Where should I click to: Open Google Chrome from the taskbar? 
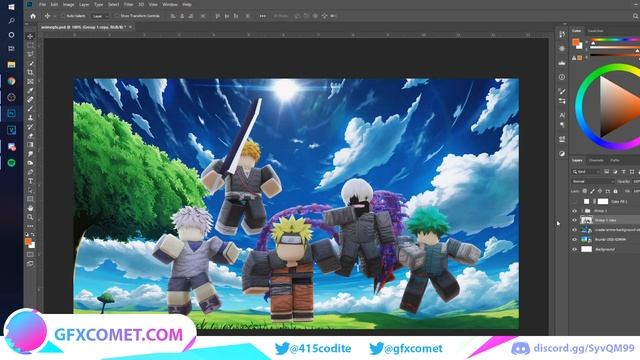pos(11,81)
